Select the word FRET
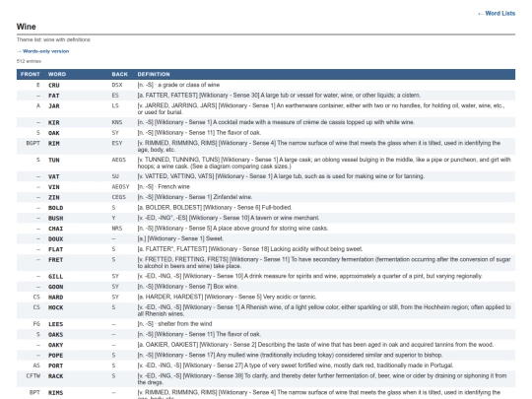The image size is (532, 399). (55, 259)
